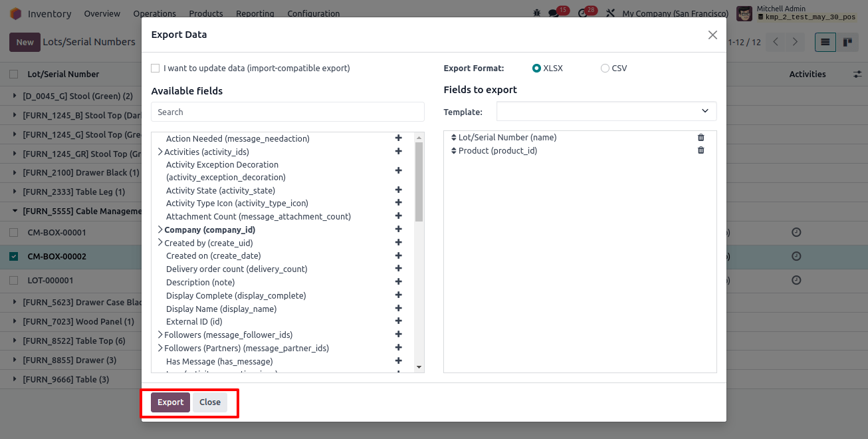The image size is (868, 439).
Task: Add Created by (create_uid) field via plus icon
Action: click(x=399, y=243)
